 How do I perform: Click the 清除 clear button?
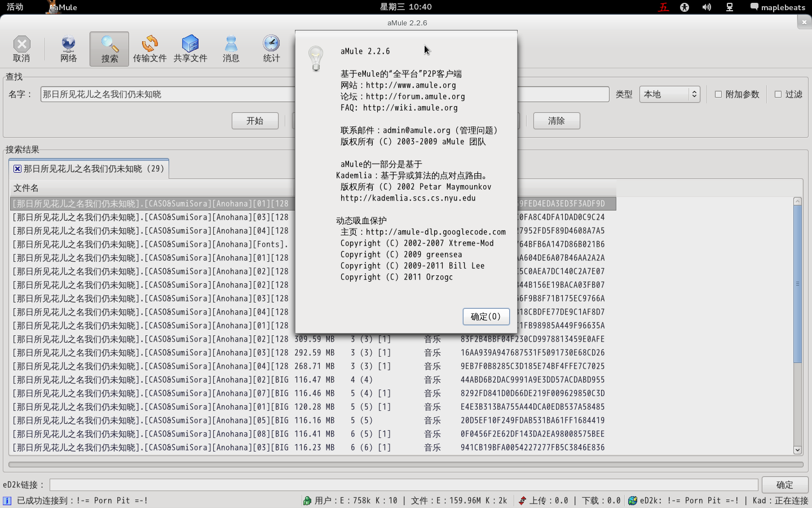(557, 121)
